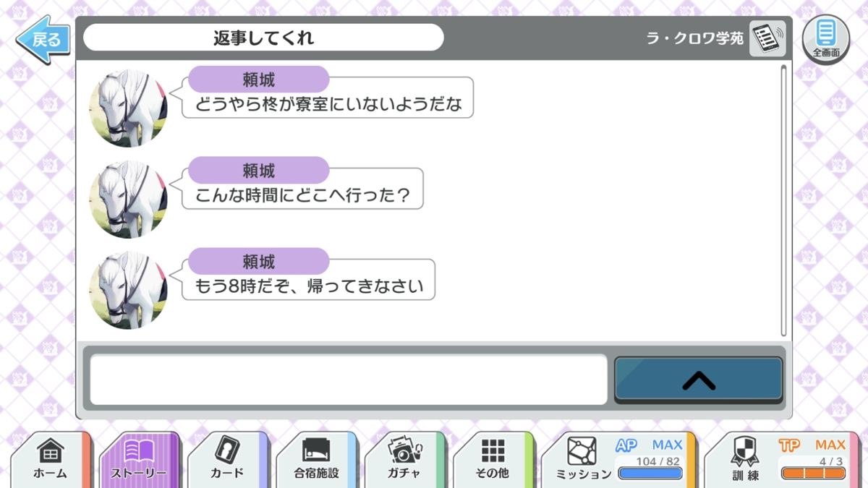This screenshot has width=868, height=488.
Task: Switch to 全画面 fullscreen mode
Action: [x=826, y=38]
